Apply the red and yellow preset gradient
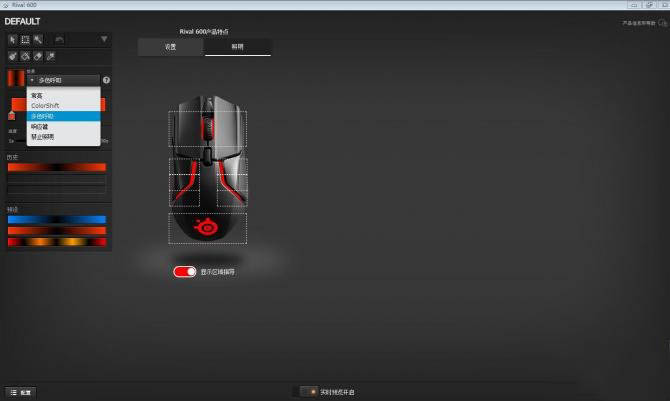Image resolution: width=670 pixels, height=401 pixels. pos(57,242)
